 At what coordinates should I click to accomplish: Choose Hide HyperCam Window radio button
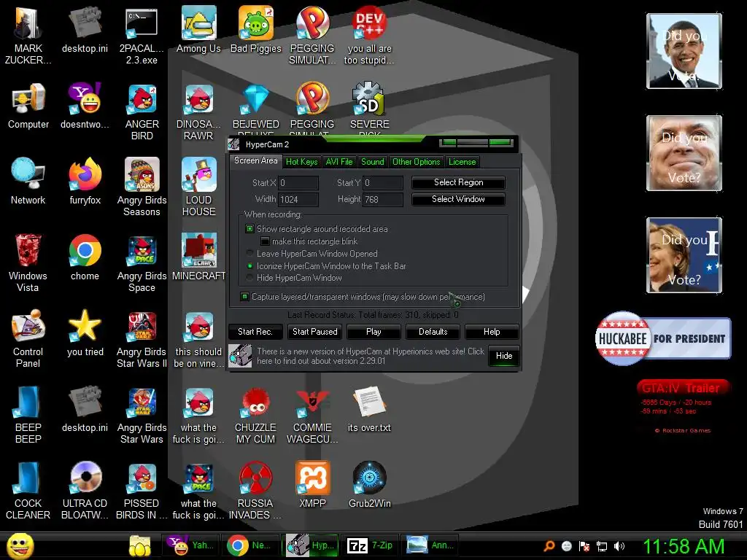point(249,278)
